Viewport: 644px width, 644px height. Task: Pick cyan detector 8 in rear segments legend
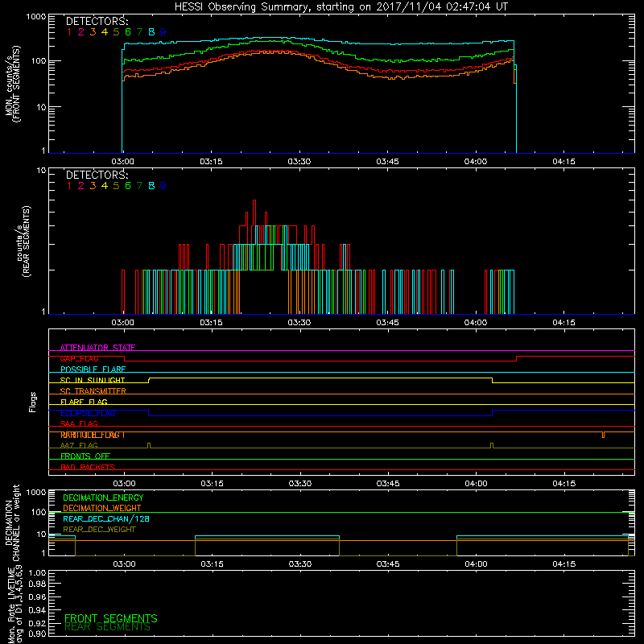[x=151, y=186]
